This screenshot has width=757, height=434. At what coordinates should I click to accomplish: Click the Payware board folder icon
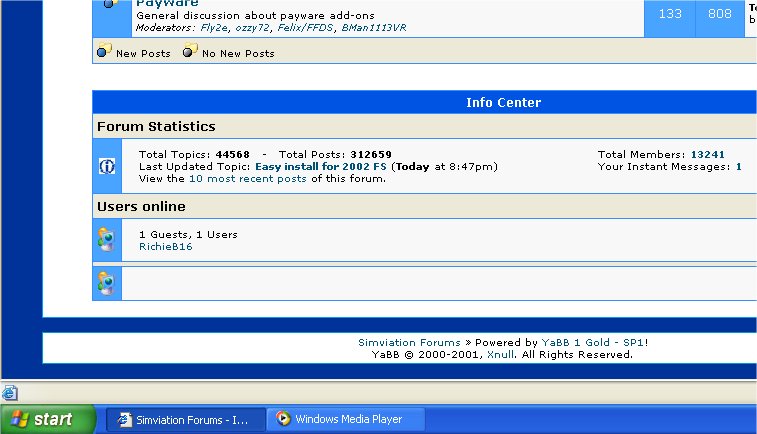click(x=112, y=3)
